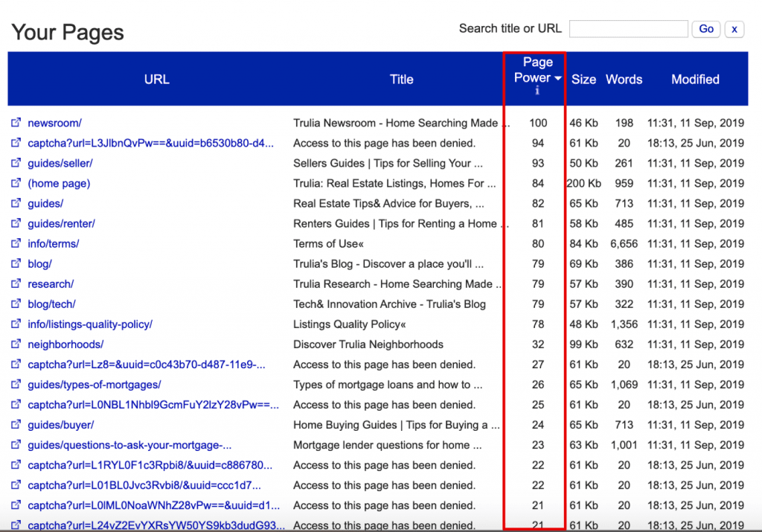Open external icon beside guides/renter/
The image size is (762, 532).
[x=16, y=223]
